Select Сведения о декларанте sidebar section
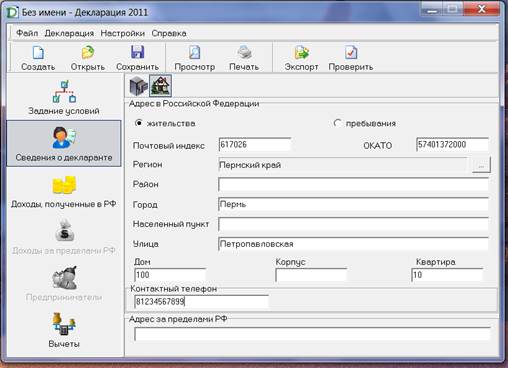The width and height of the screenshot is (508, 368). (64, 144)
